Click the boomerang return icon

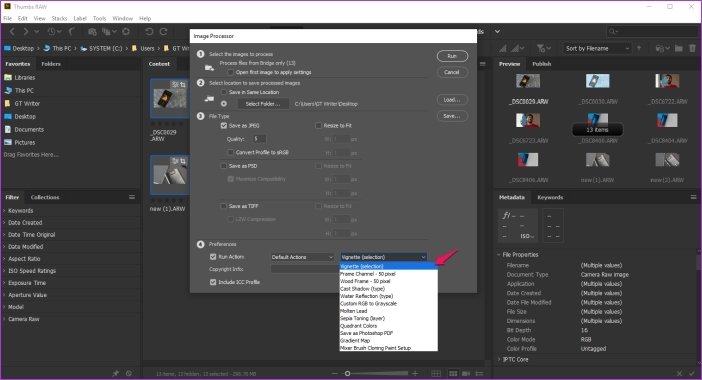tap(72, 31)
